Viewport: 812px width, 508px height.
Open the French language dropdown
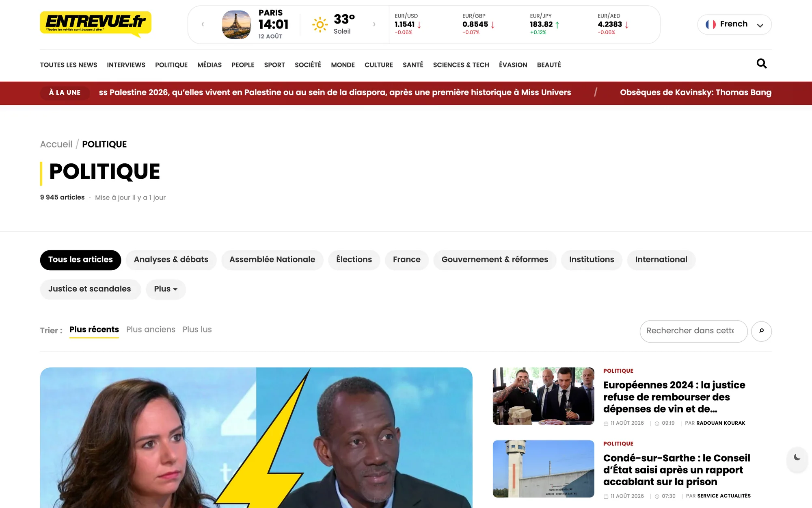(734, 24)
